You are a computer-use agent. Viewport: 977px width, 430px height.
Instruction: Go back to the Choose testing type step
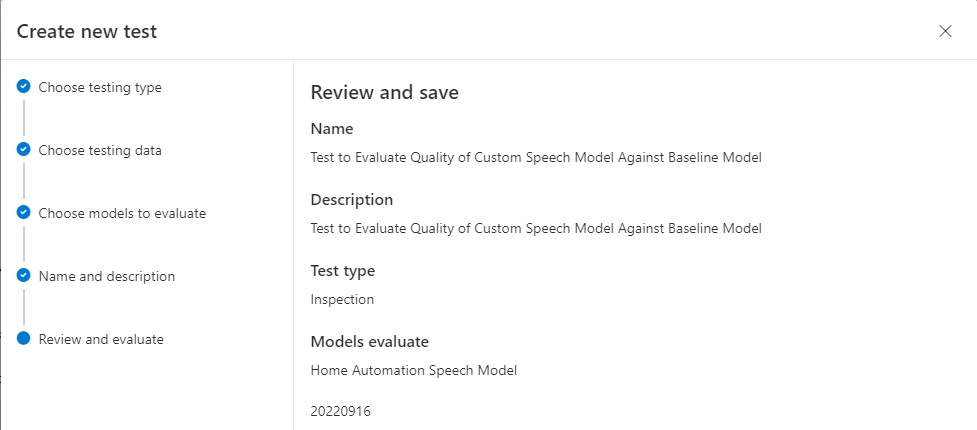pyautogui.click(x=100, y=87)
